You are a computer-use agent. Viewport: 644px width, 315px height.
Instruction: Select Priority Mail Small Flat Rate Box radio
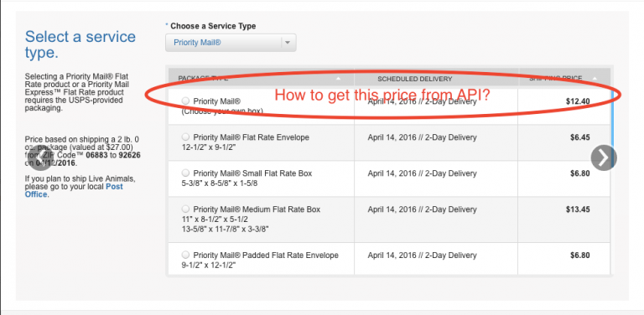185,173
